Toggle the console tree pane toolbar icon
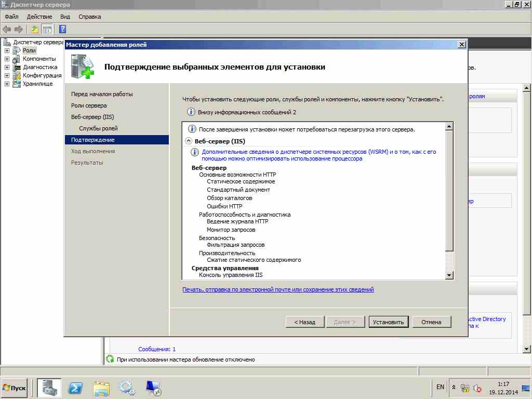Viewport: 532px width, 399px height. click(x=47, y=30)
